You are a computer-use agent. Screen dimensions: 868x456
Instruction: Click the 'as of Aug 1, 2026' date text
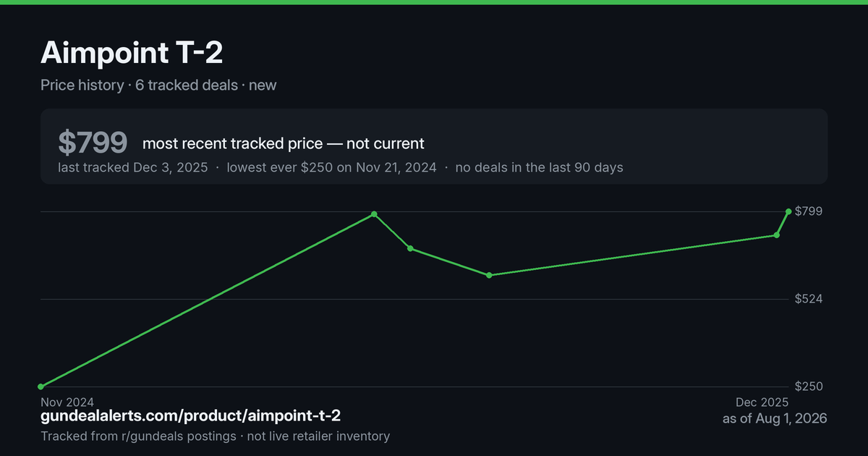pyautogui.click(x=775, y=418)
